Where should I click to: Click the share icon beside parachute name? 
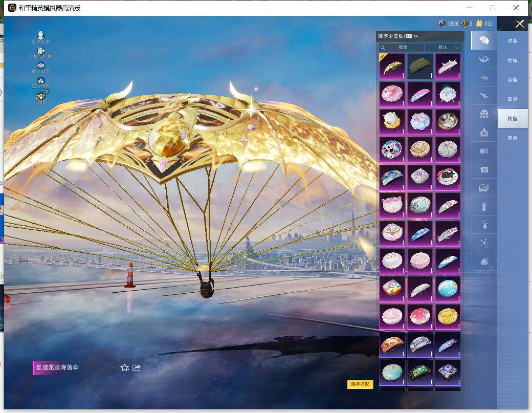tap(137, 367)
